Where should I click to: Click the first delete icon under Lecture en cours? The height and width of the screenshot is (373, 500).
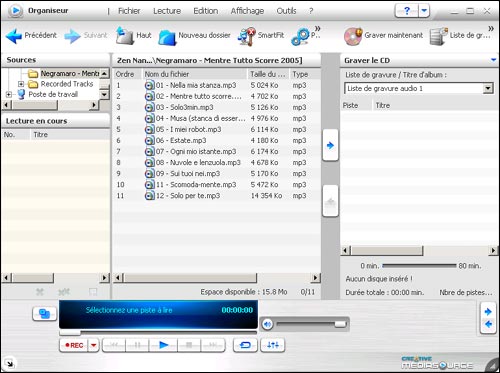point(40,292)
